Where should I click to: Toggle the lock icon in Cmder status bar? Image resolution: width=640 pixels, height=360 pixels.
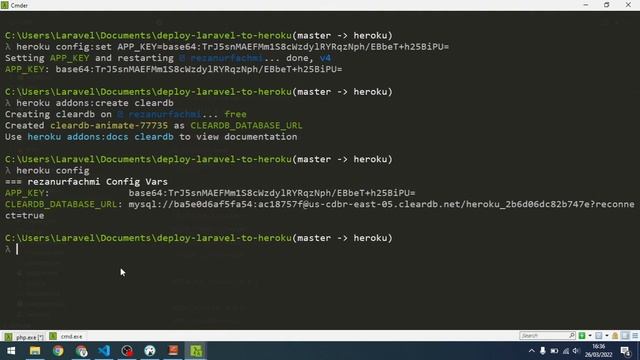click(x=615, y=336)
